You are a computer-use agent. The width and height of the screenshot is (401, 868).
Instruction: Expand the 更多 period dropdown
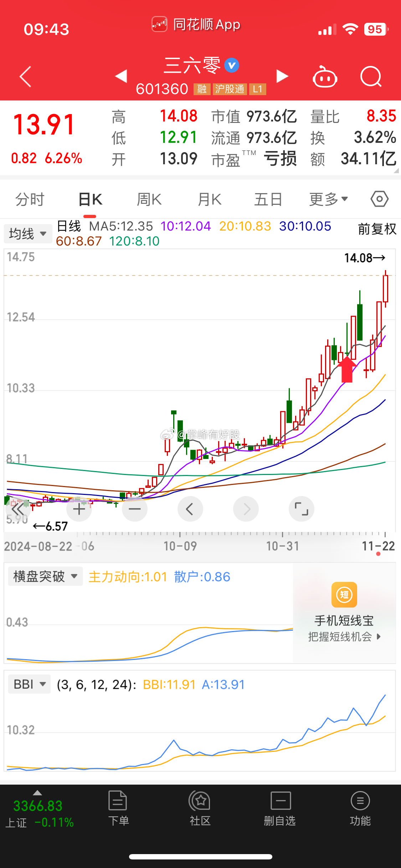pyautogui.click(x=328, y=199)
